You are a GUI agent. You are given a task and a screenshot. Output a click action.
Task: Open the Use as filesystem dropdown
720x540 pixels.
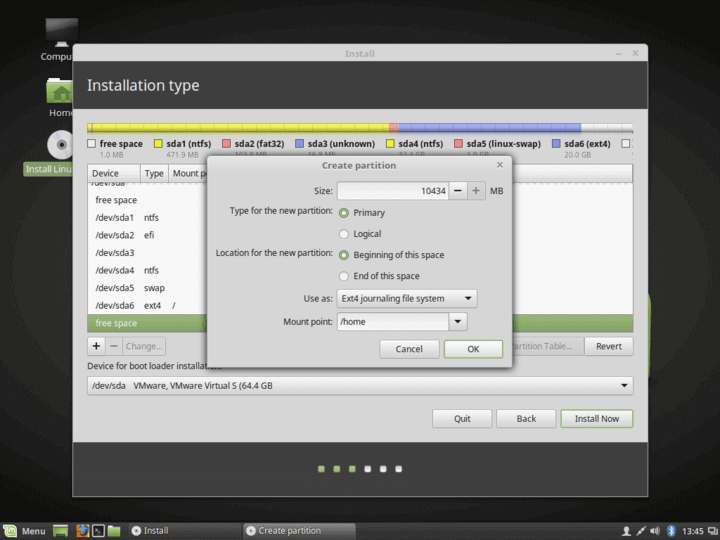coord(406,298)
